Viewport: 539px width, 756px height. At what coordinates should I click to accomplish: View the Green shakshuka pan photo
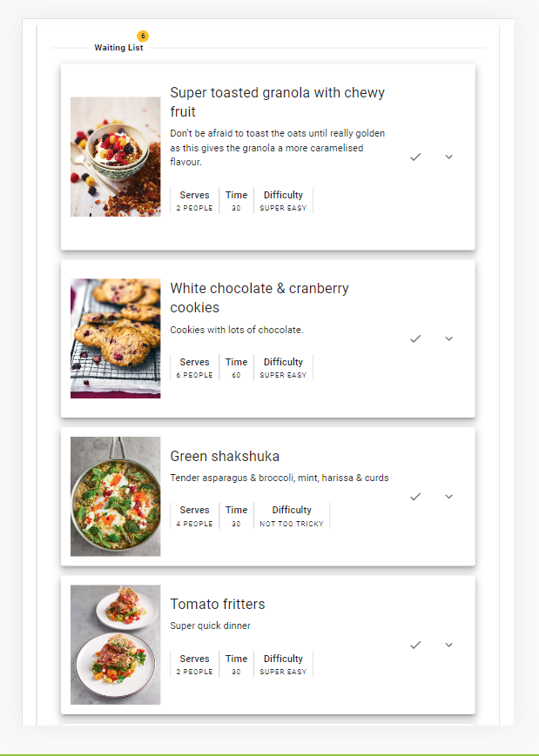click(x=115, y=496)
